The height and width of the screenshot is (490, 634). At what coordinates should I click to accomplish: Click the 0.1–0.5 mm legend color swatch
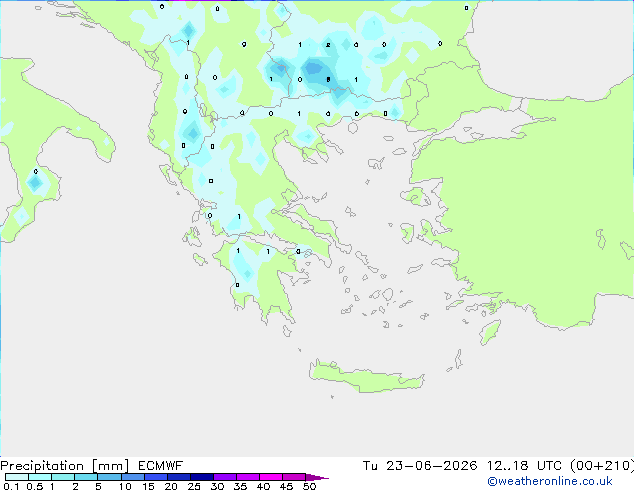(17, 477)
